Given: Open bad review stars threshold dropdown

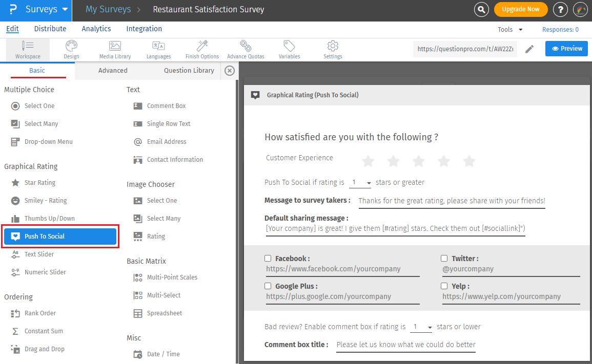Looking at the screenshot, I should (x=422, y=327).
